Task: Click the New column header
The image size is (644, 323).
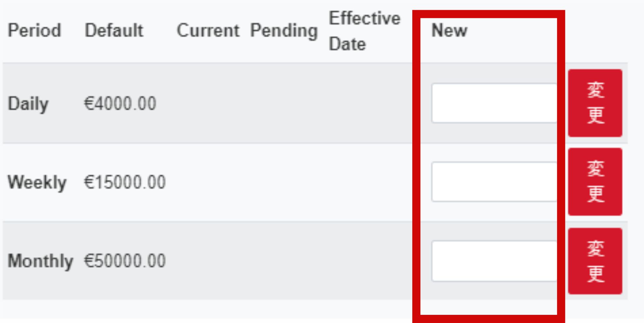Action: [x=449, y=31]
